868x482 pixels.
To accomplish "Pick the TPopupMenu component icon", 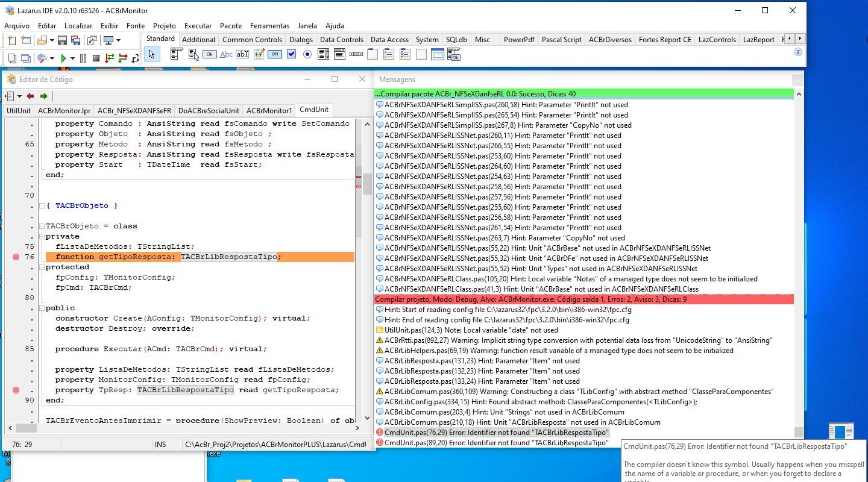I will (x=193, y=54).
